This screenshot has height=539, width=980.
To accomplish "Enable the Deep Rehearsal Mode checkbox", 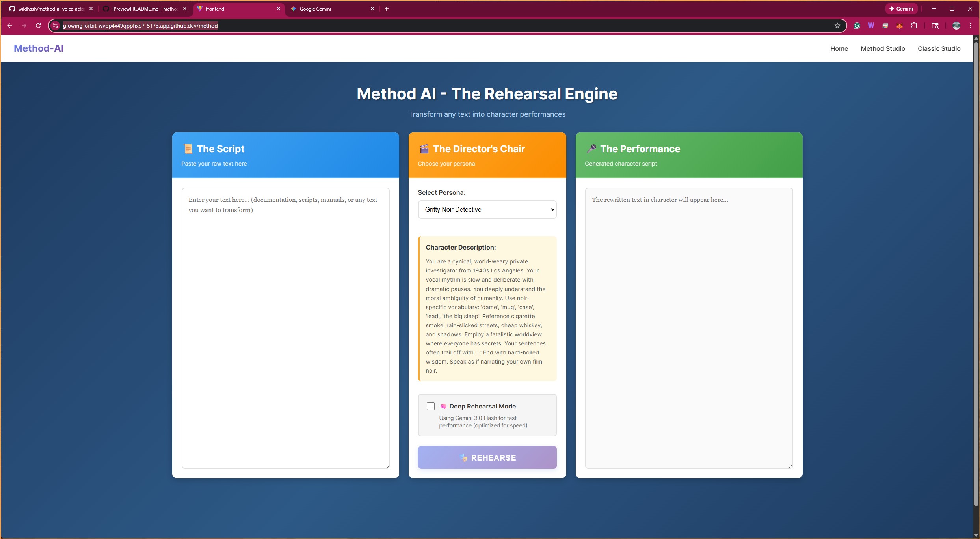I will coord(431,406).
